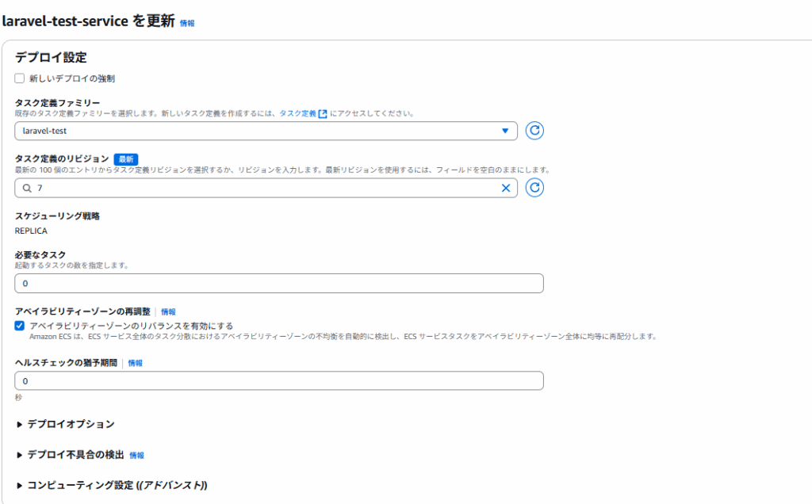The height and width of the screenshot is (504, 812).
Task: Uncheck アベイラビリティーゾーンのリバランスを有効にする
Action: coord(20,326)
